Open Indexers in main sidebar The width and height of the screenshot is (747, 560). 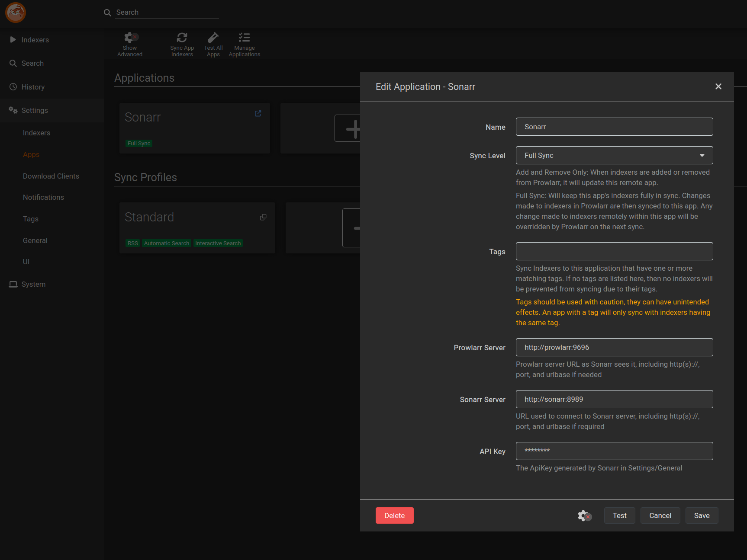pyautogui.click(x=52, y=40)
